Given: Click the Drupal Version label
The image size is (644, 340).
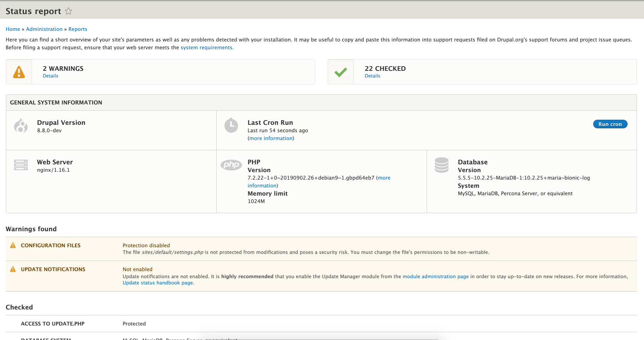Looking at the screenshot, I should coord(61,122).
